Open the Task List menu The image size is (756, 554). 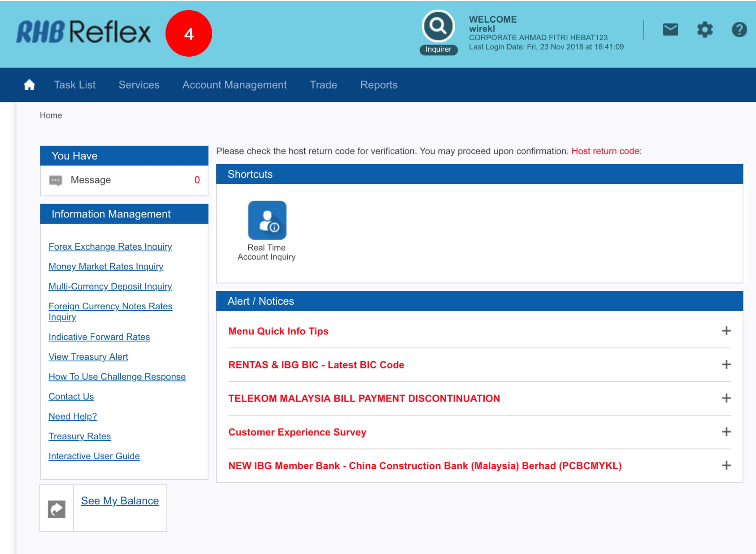coord(75,85)
